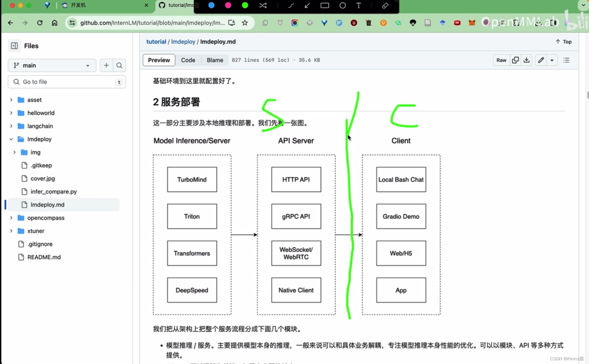Select the blue annotation color swatch
Image resolution: width=589 pixels, height=364 pixels.
(x=211, y=5)
